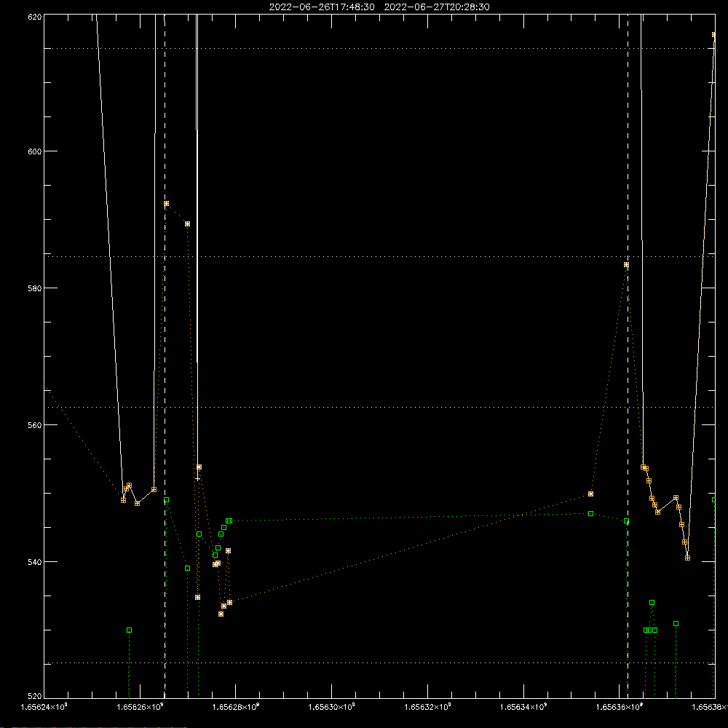Select the highest green marker in right cluster near 534
728x728 pixels.
click(x=652, y=603)
